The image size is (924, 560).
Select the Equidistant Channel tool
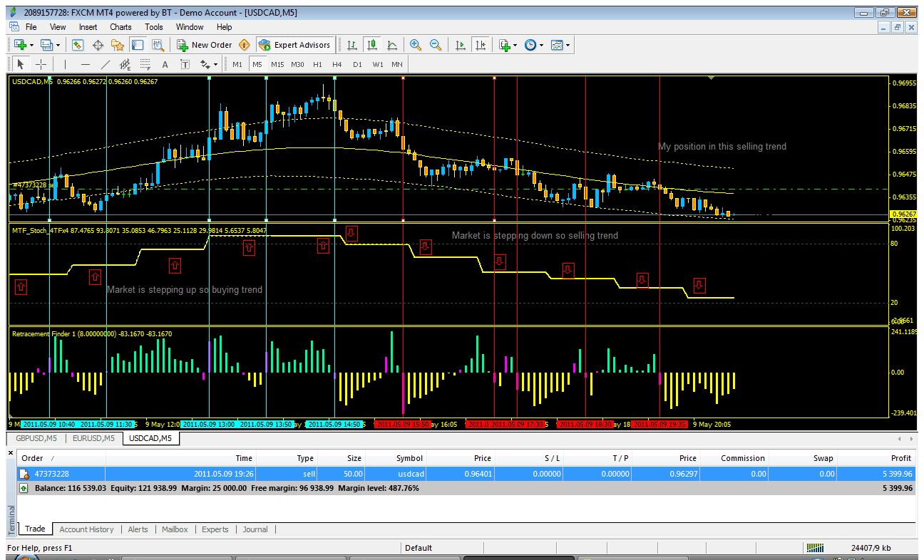point(125,64)
